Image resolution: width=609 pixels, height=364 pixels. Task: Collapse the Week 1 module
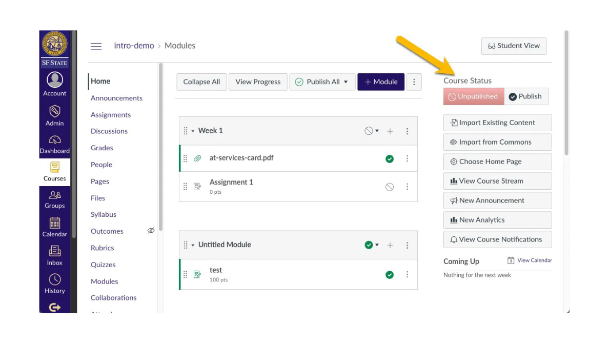click(x=193, y=131)
